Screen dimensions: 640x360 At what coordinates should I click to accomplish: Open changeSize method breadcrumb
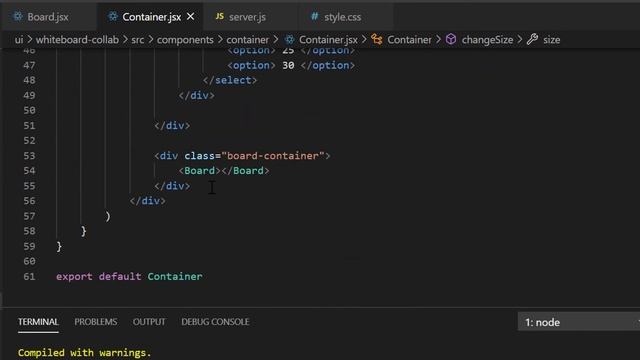click(x=487, y=40)
